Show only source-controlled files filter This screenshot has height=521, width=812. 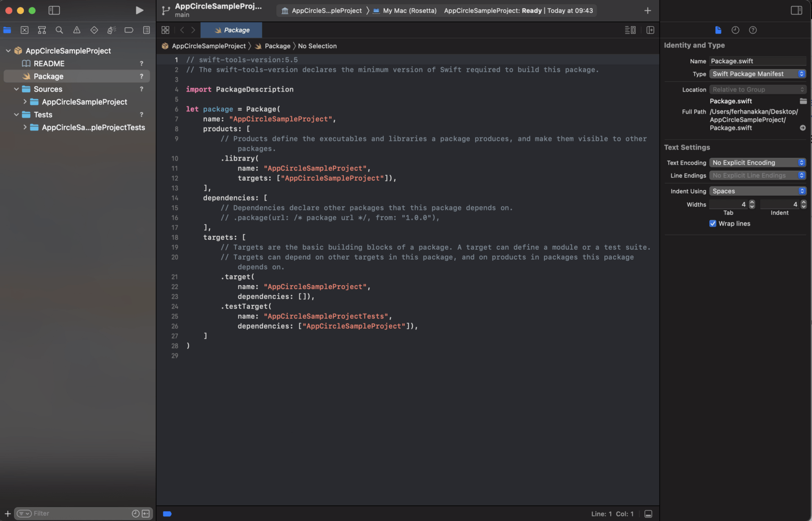(146, 513)
